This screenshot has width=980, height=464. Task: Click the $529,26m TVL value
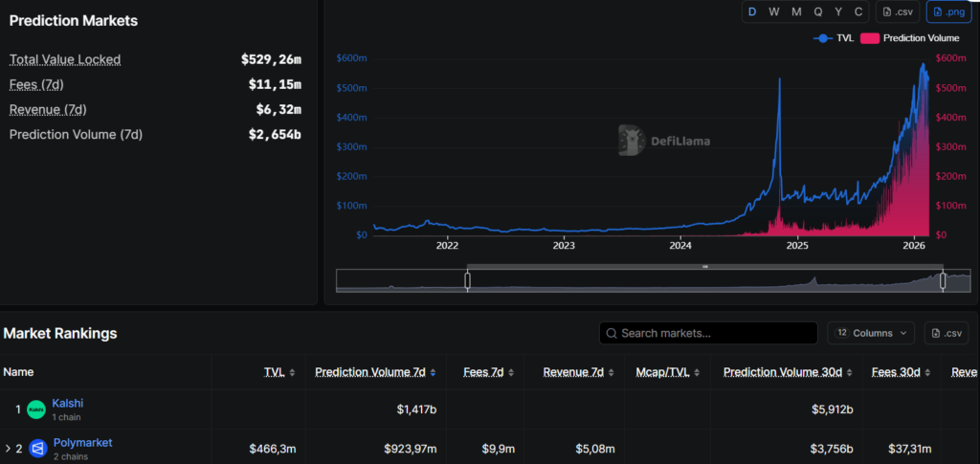pyautogui.click(x=271, y=60)
